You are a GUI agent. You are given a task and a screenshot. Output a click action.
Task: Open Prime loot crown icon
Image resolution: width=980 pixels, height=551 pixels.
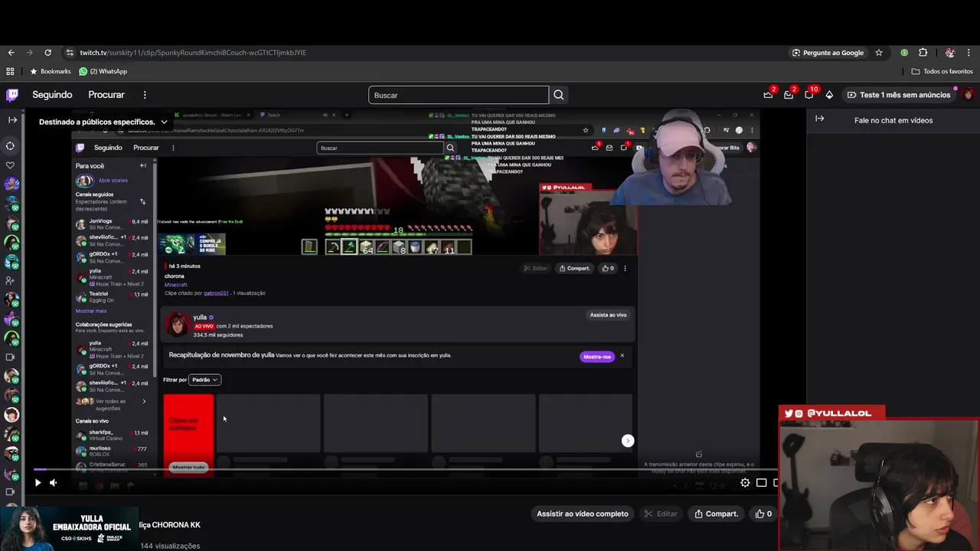click(x=768, y=95)
